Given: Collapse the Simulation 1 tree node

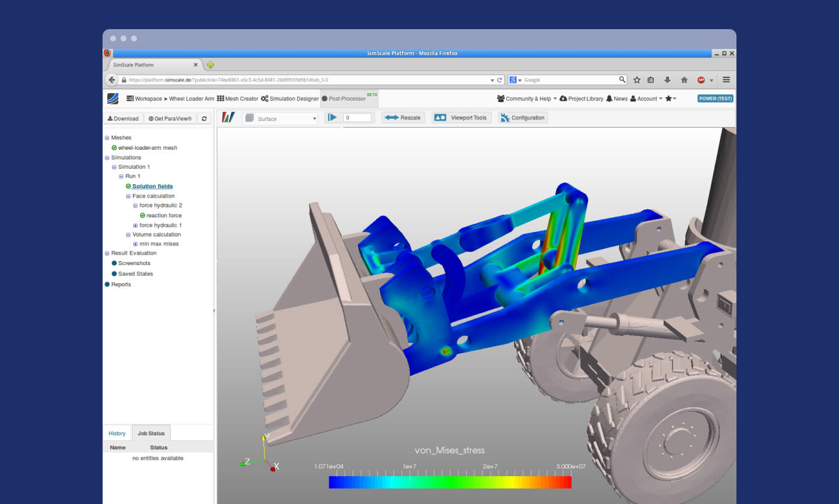Looking at the screenshot, I should point(114,167).
